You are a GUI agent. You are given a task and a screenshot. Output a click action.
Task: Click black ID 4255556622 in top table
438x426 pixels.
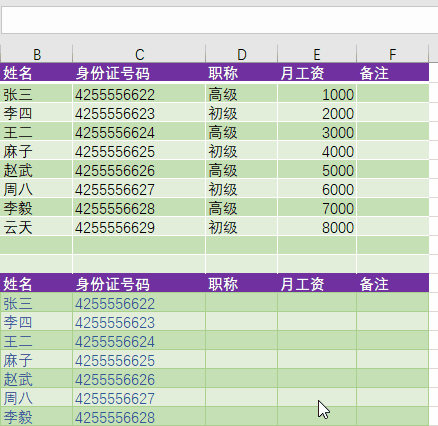[x=139, y=93]
